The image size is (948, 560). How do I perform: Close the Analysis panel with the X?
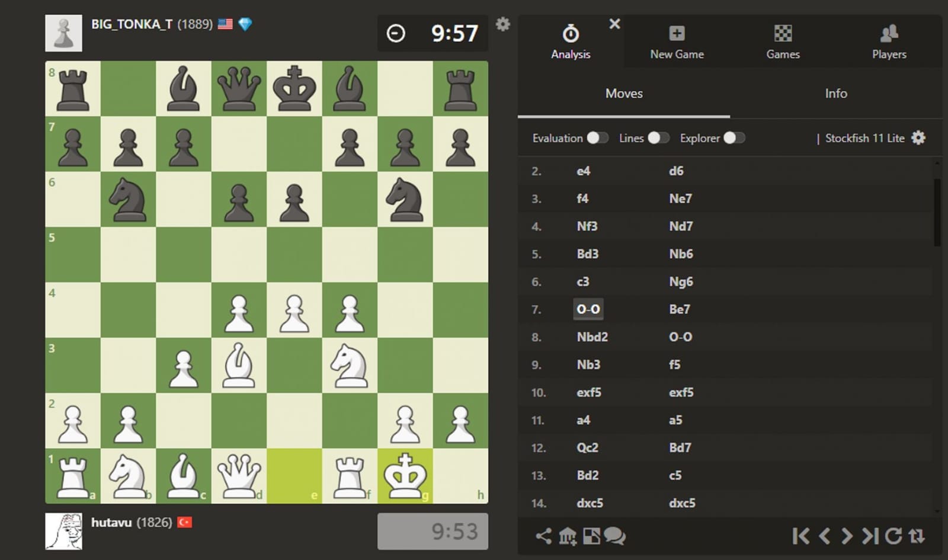(x=614, y=24)
